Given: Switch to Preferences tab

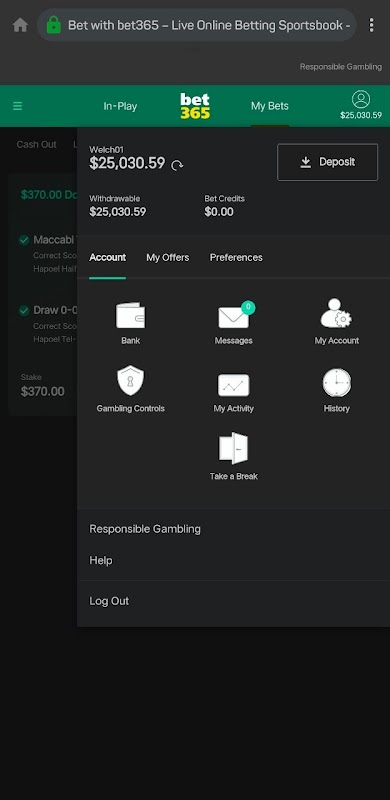Looking at the screenshot, I should coord(236,258).
